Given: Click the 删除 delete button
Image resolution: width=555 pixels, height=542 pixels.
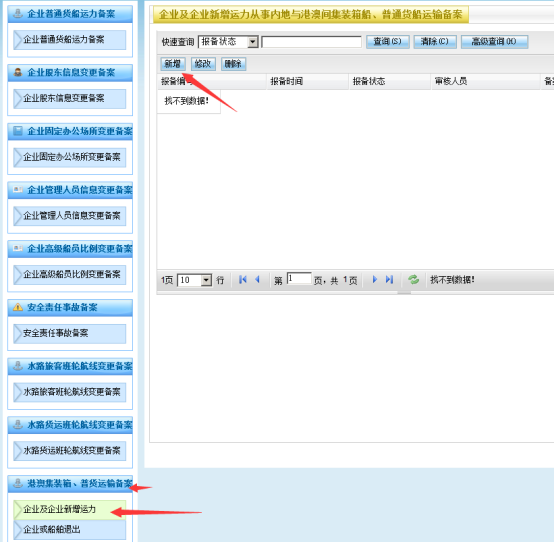Looking at the screenshot, I should click(x=233, y=64).
